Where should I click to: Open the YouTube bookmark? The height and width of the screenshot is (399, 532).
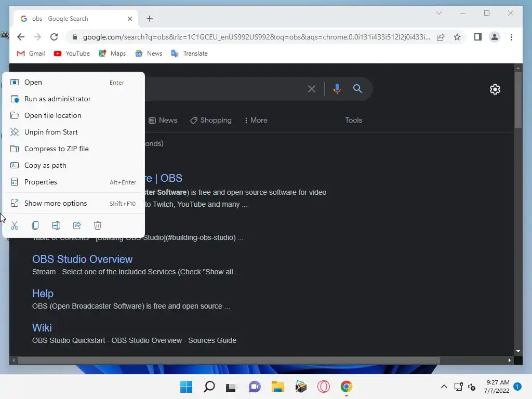click(72, 54)
